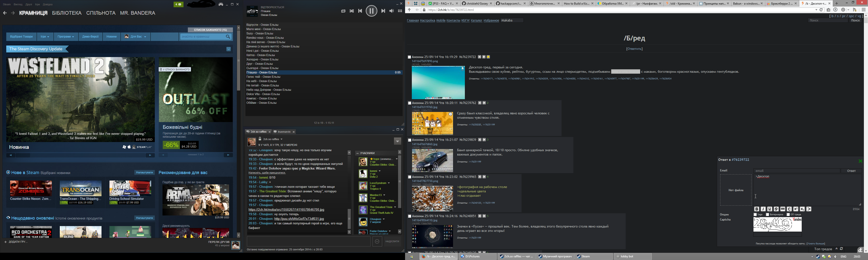Apply bold formatting in reply form

(757, 209)
